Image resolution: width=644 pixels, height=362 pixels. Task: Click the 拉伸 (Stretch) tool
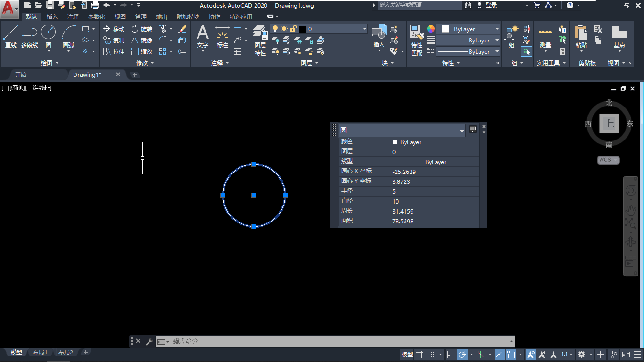114,51
